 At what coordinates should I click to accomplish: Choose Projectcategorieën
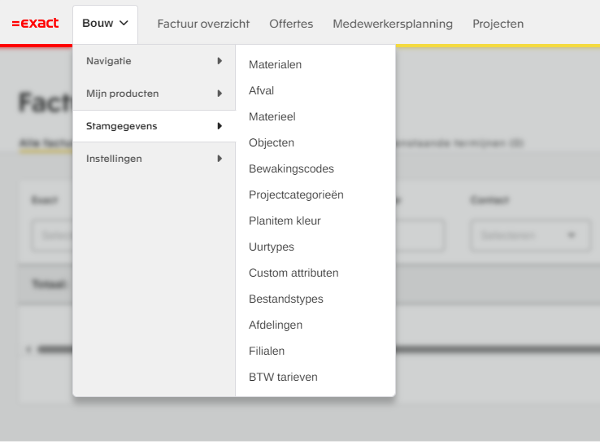(x=296, y=195)
